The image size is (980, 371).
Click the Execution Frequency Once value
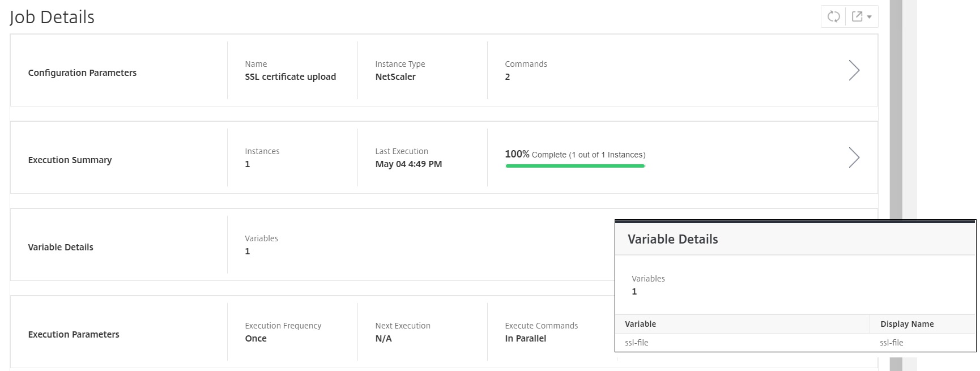255,338
